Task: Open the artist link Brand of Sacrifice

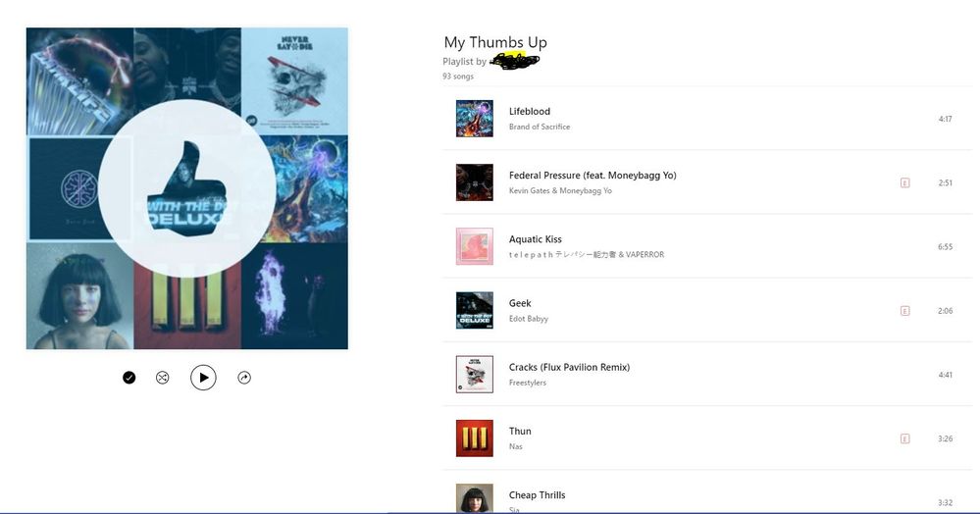Action: [x=540, y=127]
